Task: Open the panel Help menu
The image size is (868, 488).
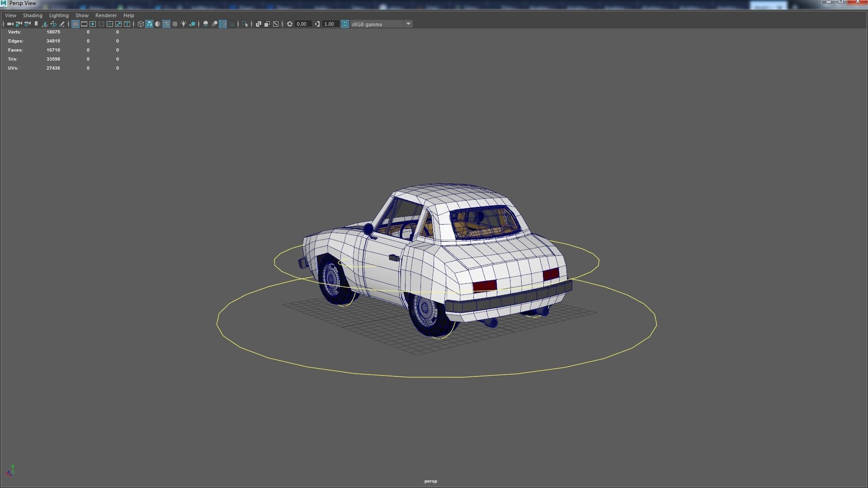Action: (129, 15)
